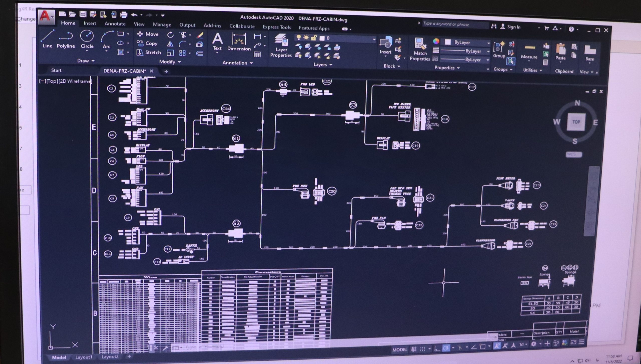The height and width of the screenshot is (364, 641).
Task: Click the Group tool
Action: (499, 50)
